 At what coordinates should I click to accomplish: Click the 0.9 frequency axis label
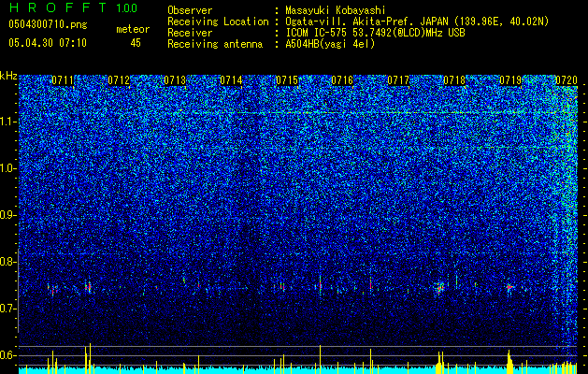pyautogui.click(x=8, y=215)
